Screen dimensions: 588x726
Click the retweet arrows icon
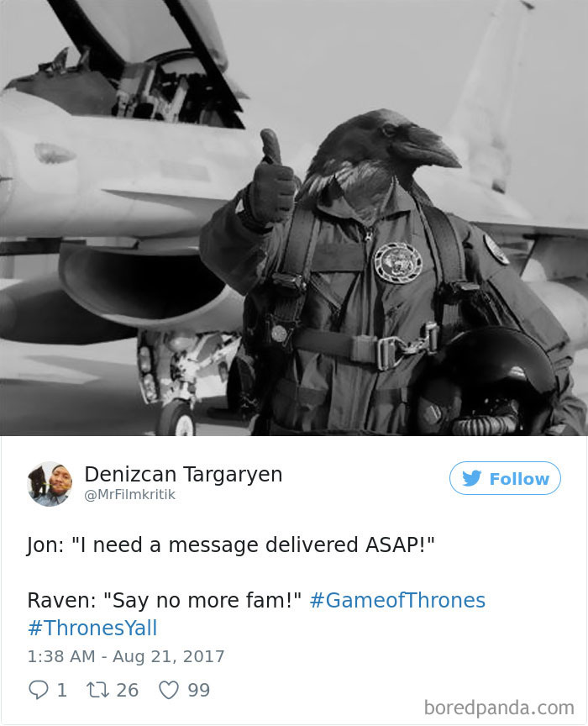[x=97, y=690]
